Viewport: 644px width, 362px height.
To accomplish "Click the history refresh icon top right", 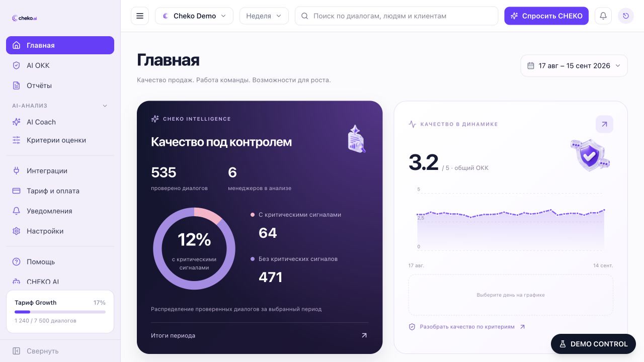I will pyautogui.click(x=626, y=16).
